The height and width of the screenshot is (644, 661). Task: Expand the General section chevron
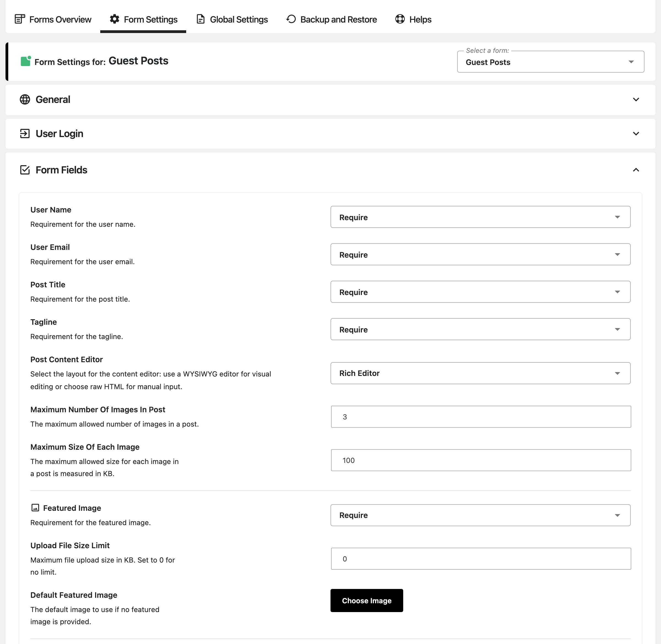636,99
